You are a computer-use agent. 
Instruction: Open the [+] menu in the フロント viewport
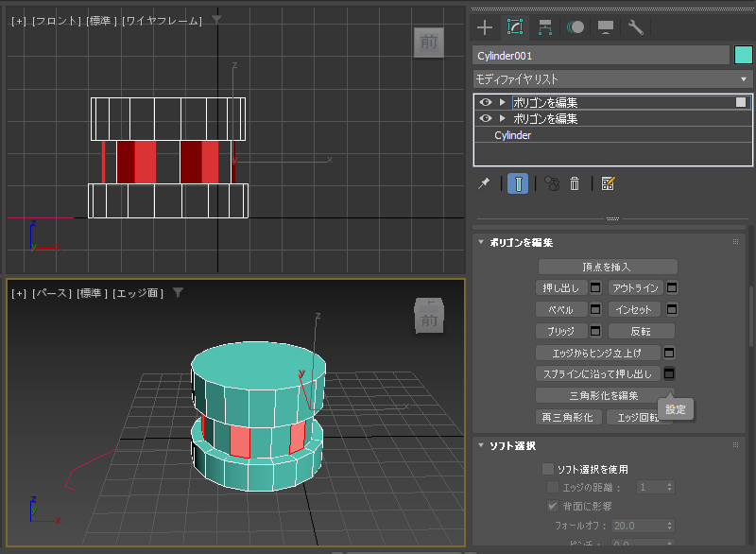19,21
